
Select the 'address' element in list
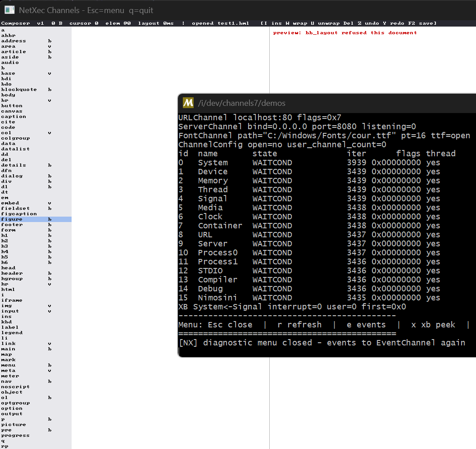36,41
